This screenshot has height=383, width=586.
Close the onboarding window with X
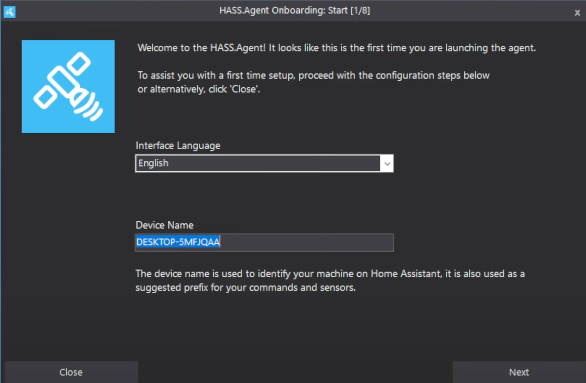[577, 13]
